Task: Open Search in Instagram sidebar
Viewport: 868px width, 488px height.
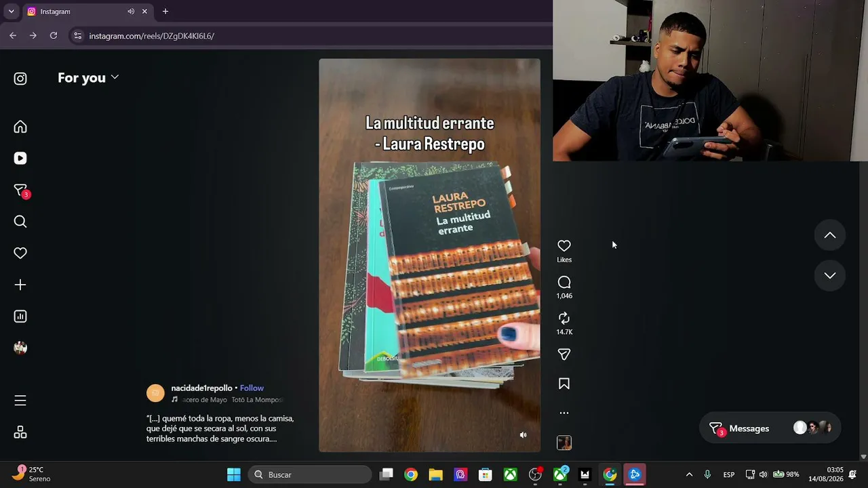Action: [x=20, y=222]
